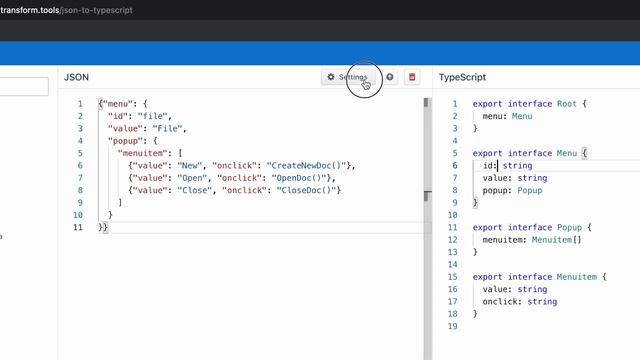Click JSON line containing "menu": {
Image resolution: width=640 pixels, height=360 pixels.
point(123,104)
